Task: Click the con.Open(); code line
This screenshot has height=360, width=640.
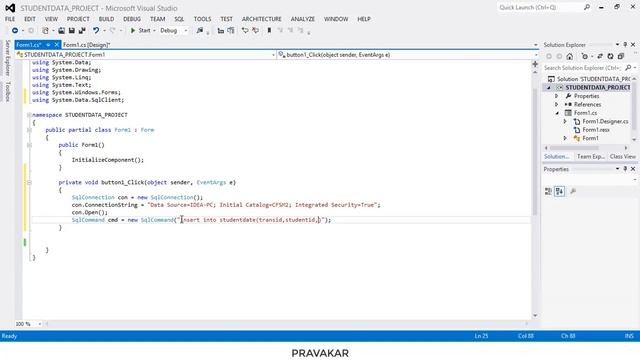Action: [x=90, y=213]
